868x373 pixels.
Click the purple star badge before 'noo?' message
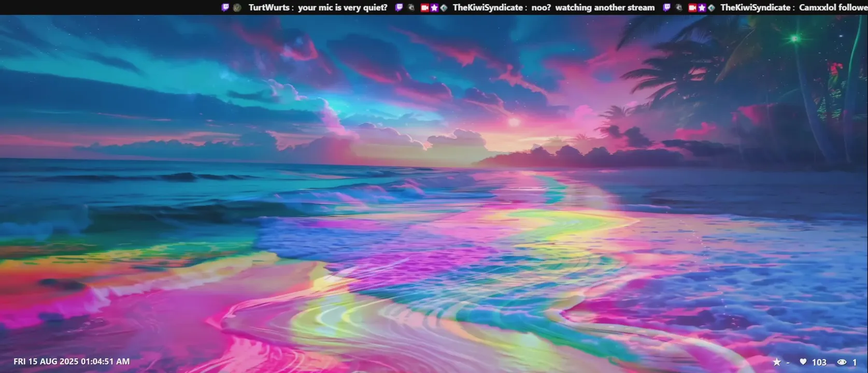[x=434, y=7]
